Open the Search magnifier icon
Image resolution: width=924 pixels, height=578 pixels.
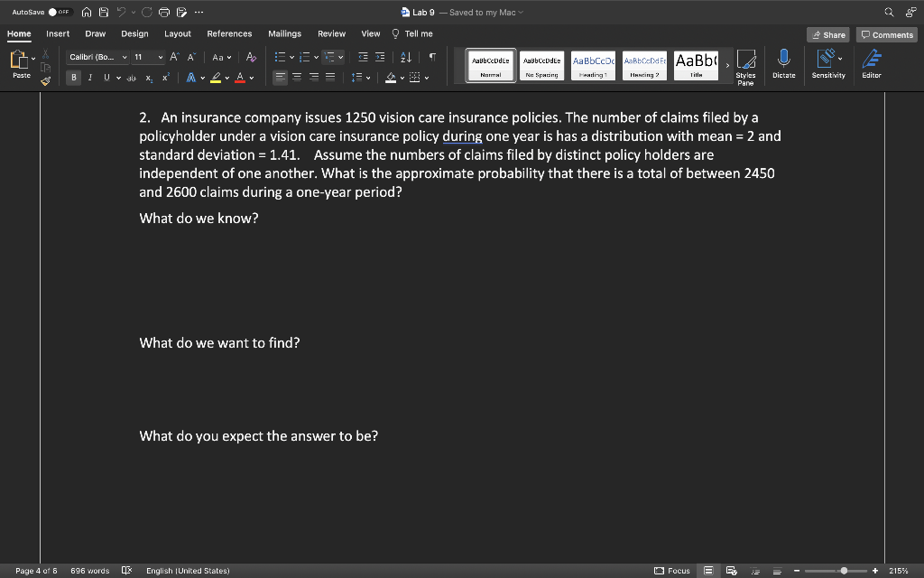pos(889,12)
